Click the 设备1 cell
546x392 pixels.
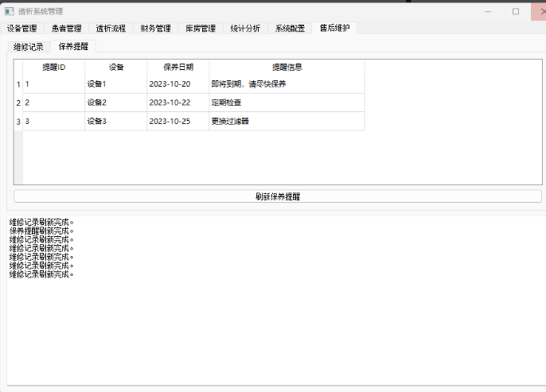pyautogui.click(x=116, y=84)
